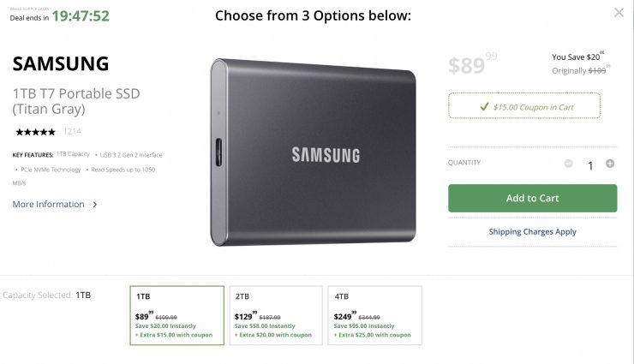Click the 1TB T7 Portable SSD title

[75, 101]
